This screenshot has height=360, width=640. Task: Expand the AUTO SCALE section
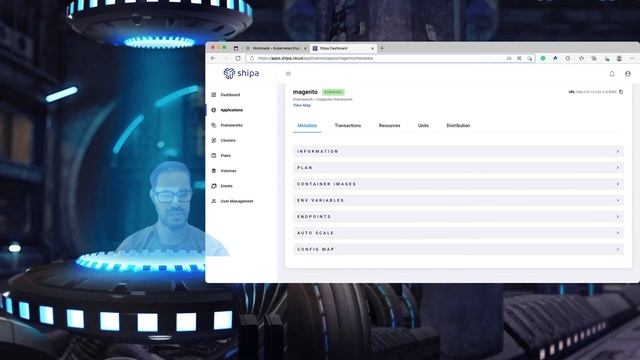tap(458, 233)
